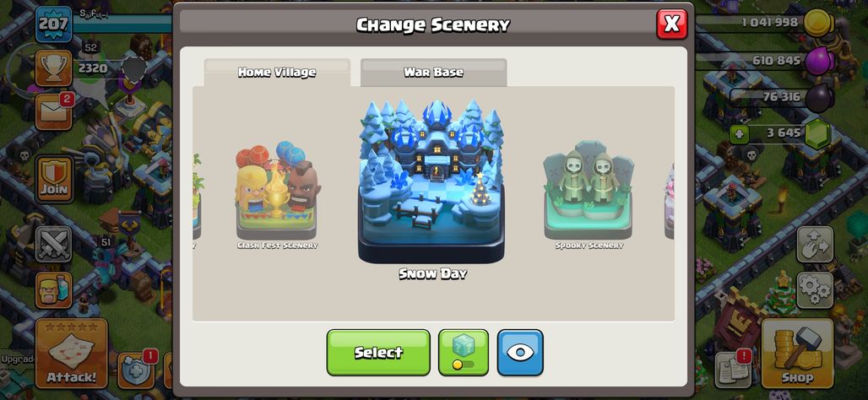
Task: Open the mail inbox icon
Action: pyautogui.click(x=53, y=111)
